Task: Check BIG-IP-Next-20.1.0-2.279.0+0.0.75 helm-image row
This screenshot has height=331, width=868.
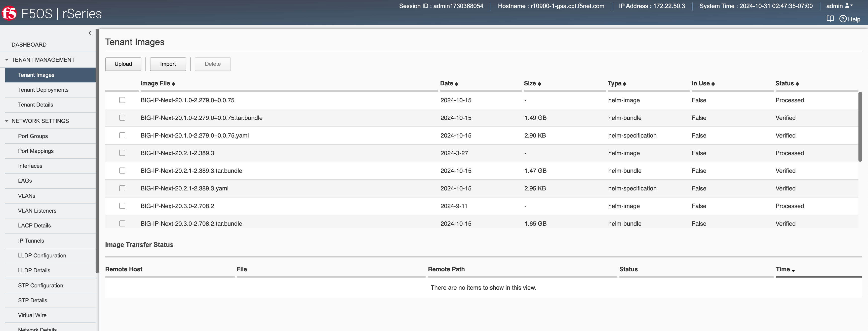Action: point(122,100)
